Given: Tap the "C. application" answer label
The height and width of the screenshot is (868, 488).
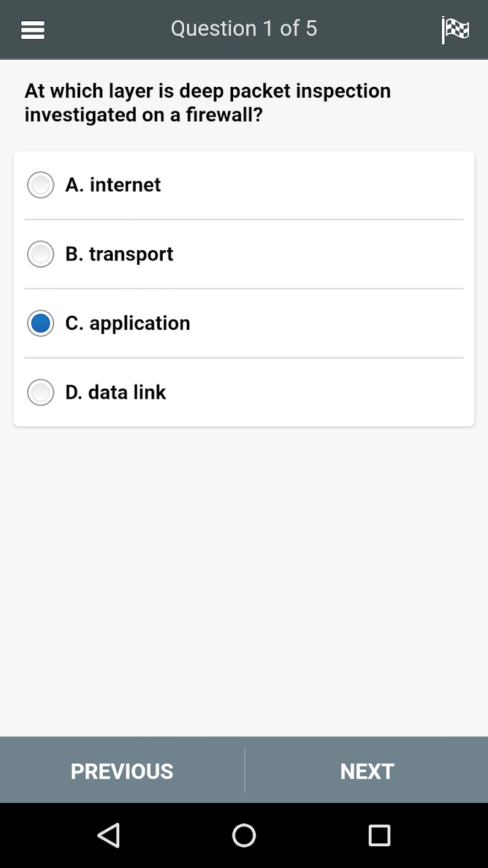Looking at the screenshot, I should point(128,323).
